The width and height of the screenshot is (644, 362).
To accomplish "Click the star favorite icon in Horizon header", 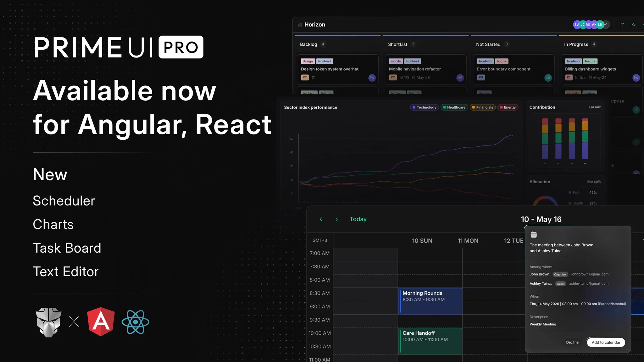I will (x=634, y=25).
